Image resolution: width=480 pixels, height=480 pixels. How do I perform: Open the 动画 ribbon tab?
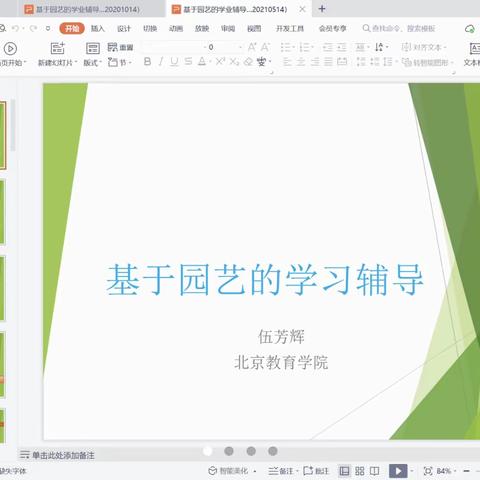click(176, 29)
